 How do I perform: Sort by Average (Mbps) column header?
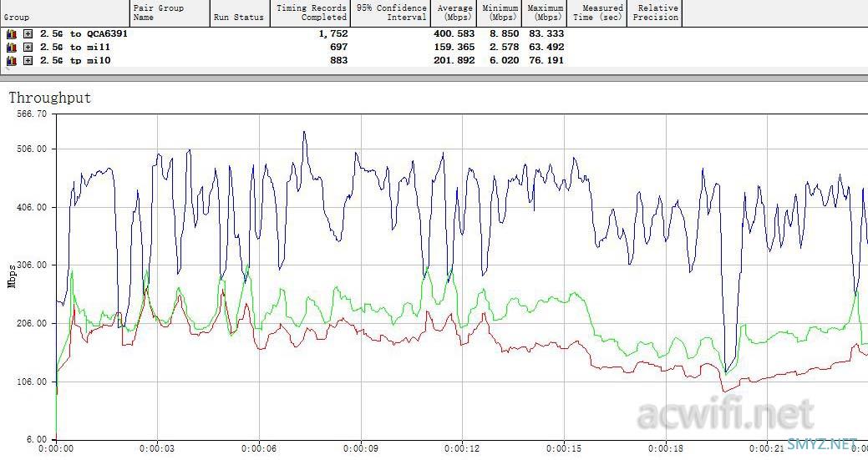pos(454,13)
